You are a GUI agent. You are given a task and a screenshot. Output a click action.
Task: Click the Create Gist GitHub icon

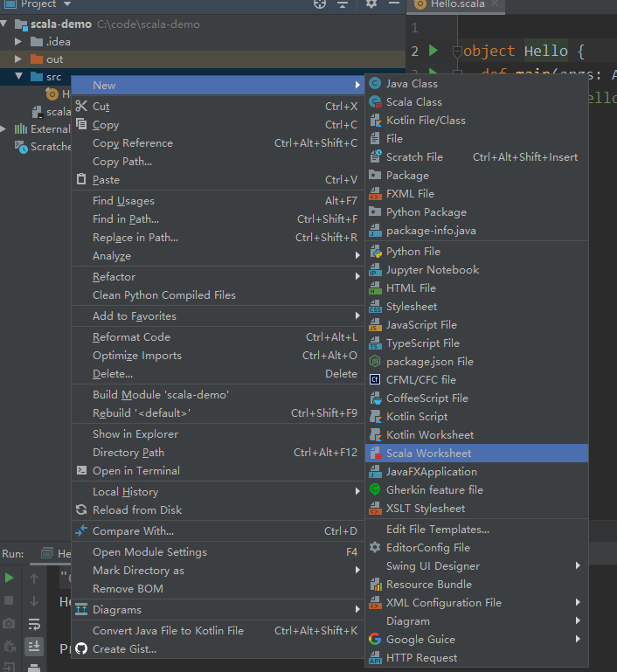point(81,649)
